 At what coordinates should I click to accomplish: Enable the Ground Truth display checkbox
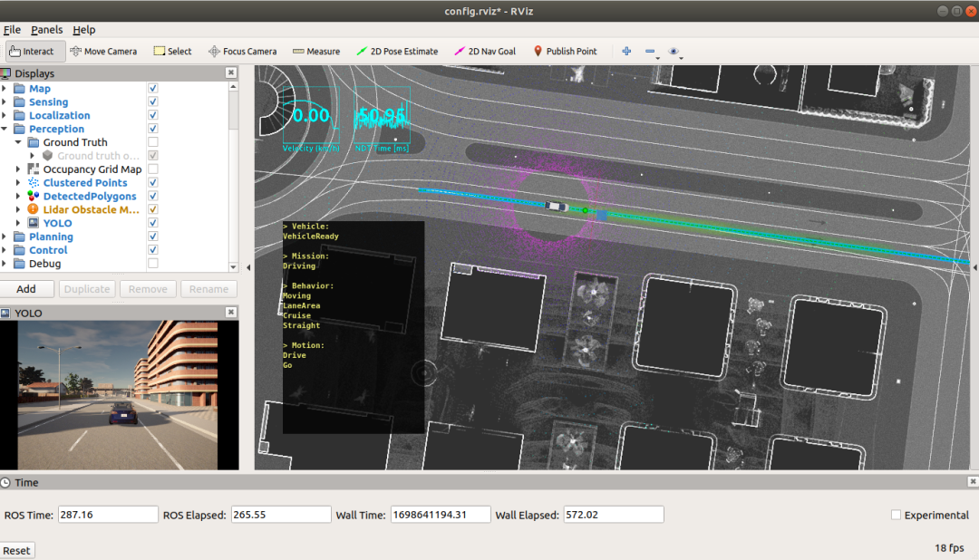coord(153,142)
